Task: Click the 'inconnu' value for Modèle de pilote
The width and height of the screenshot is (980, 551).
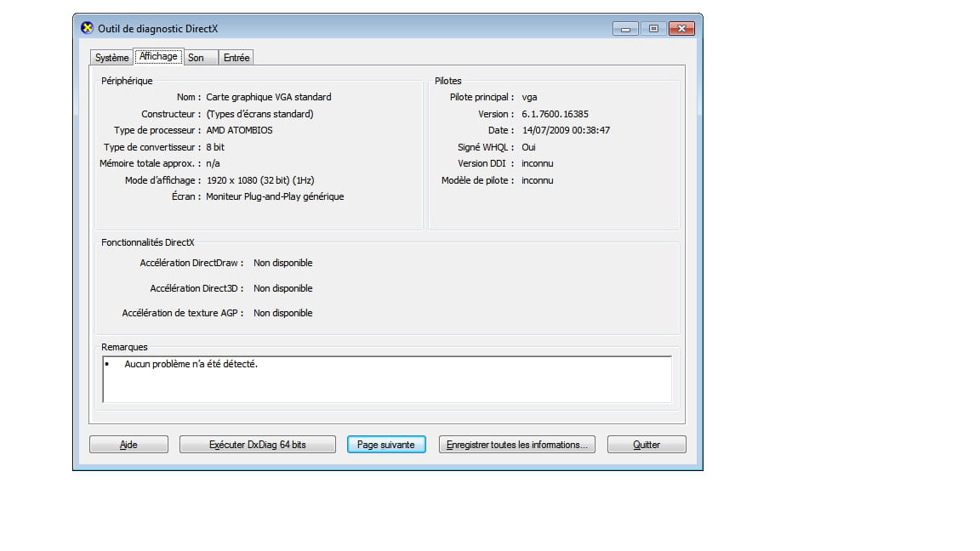Action: (x=538, y=180)
